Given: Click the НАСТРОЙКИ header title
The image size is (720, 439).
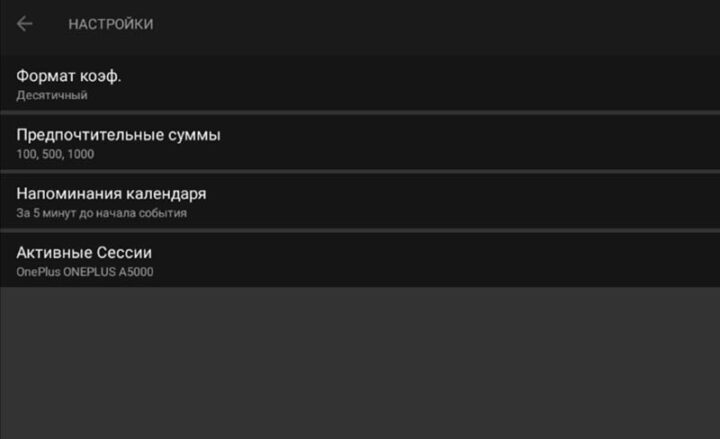Looking at the screenshot, I should 111,24.
